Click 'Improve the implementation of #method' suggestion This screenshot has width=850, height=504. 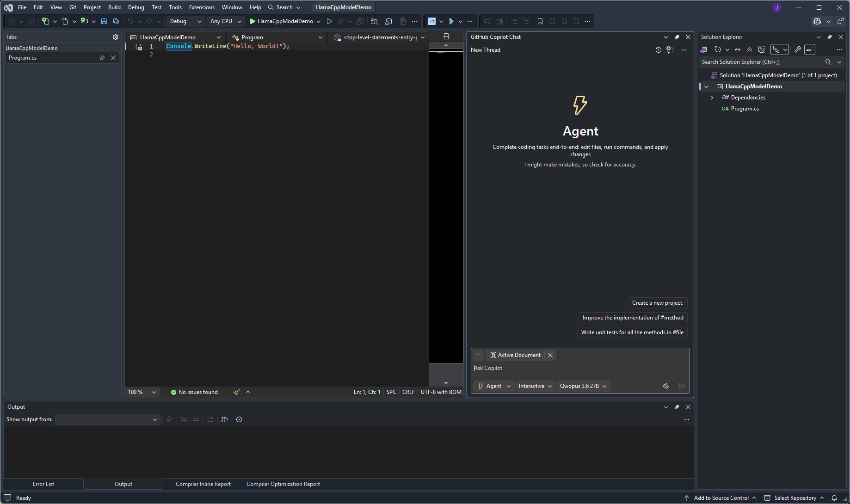point(633,318)
